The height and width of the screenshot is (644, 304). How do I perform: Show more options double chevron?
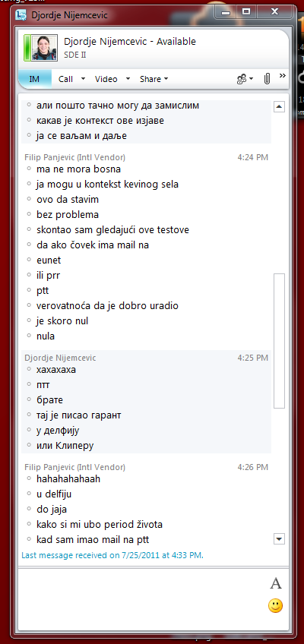(283, 76)
